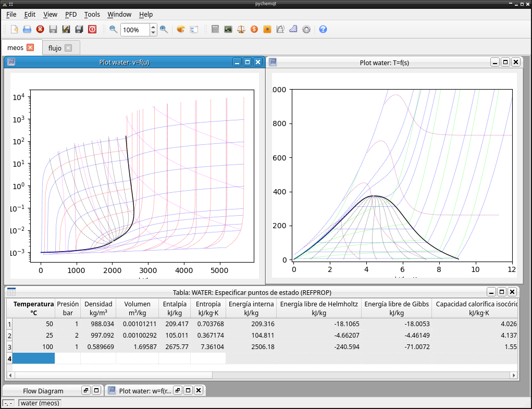Image resolution: width=532 pixels, height=409 pixels.
Task: Click the 100% zoom input field
Action: [135, 30]
